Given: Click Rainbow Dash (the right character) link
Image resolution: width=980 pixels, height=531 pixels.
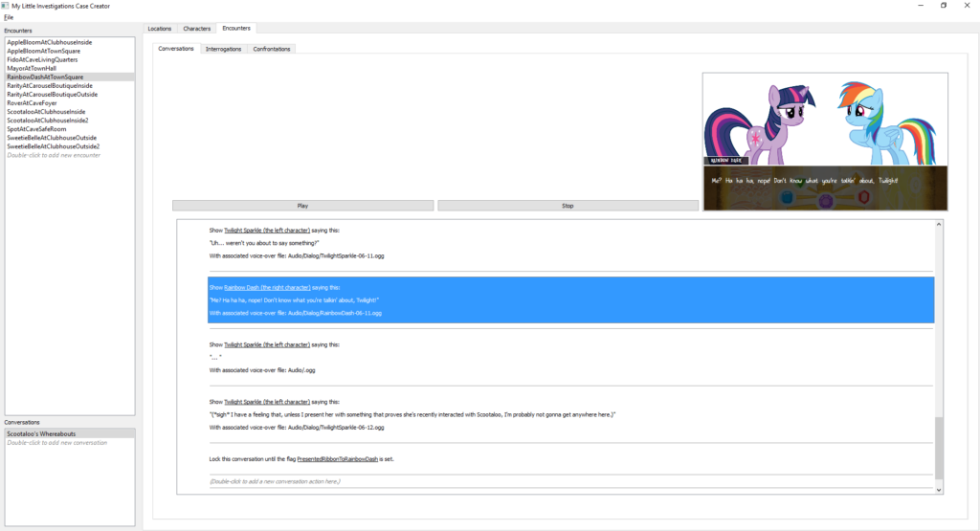Looking at the screenshot, I should [x=267, y=287].
